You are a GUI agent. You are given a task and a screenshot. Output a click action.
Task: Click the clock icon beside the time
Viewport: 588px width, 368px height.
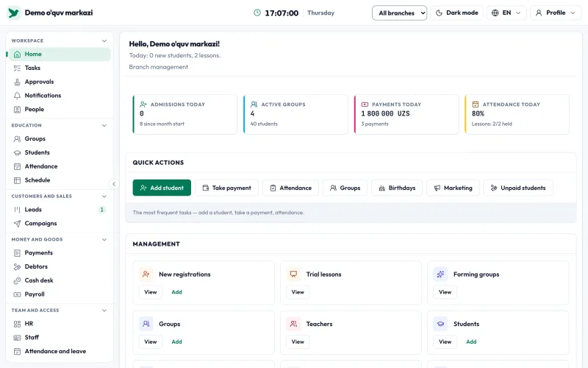(x=257, y=13)
